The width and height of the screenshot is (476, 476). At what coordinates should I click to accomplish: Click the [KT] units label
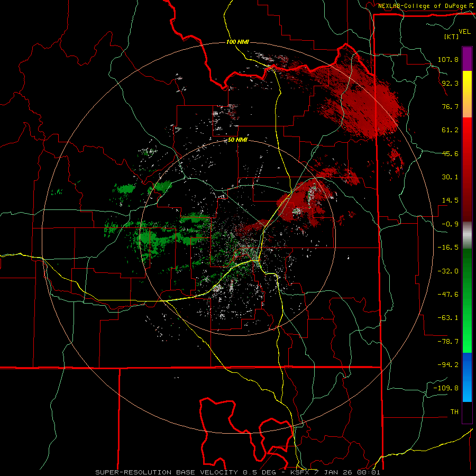point(452,36)
